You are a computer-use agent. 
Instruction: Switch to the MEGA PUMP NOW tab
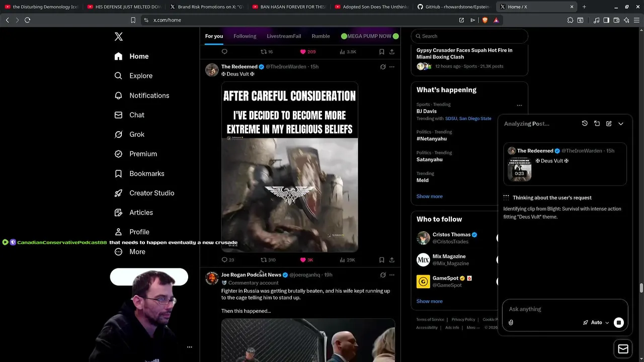point(370,36)
